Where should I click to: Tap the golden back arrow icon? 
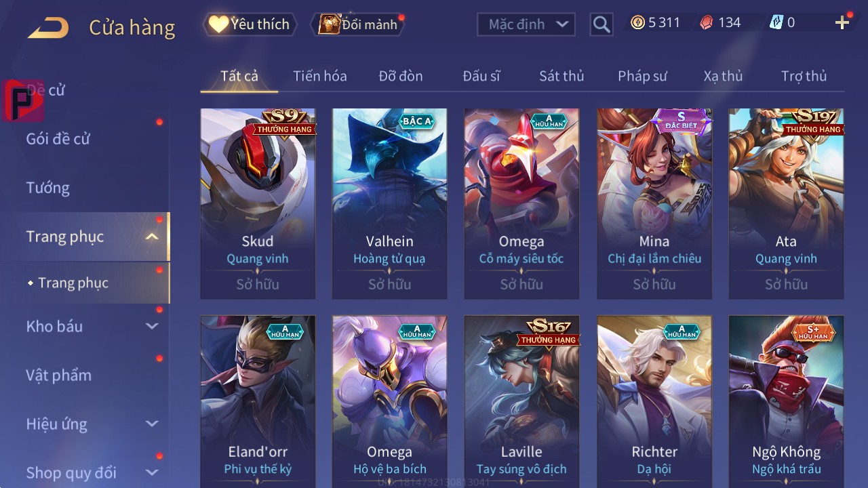48,27
